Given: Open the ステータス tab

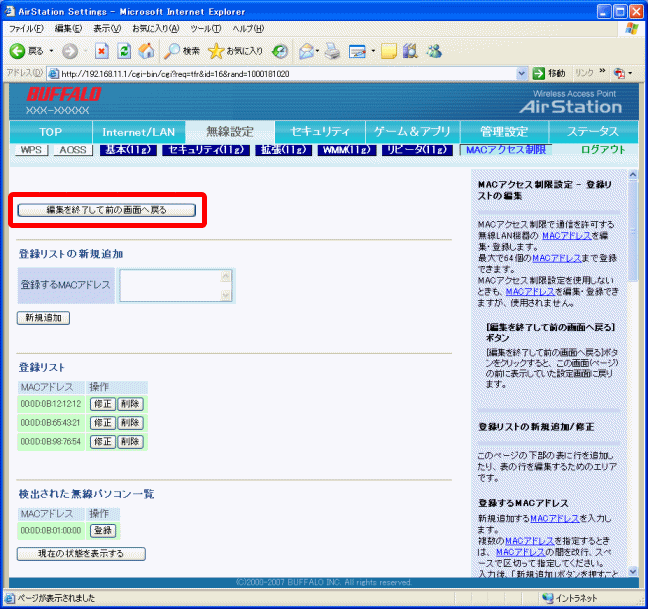Looking at the screenshot, I should pos(593,132).
